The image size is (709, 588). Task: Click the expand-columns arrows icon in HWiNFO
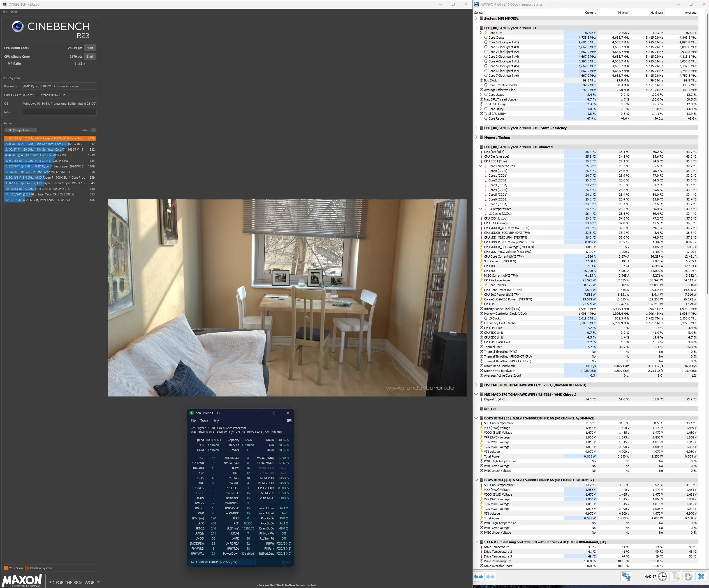pos(478,577)
